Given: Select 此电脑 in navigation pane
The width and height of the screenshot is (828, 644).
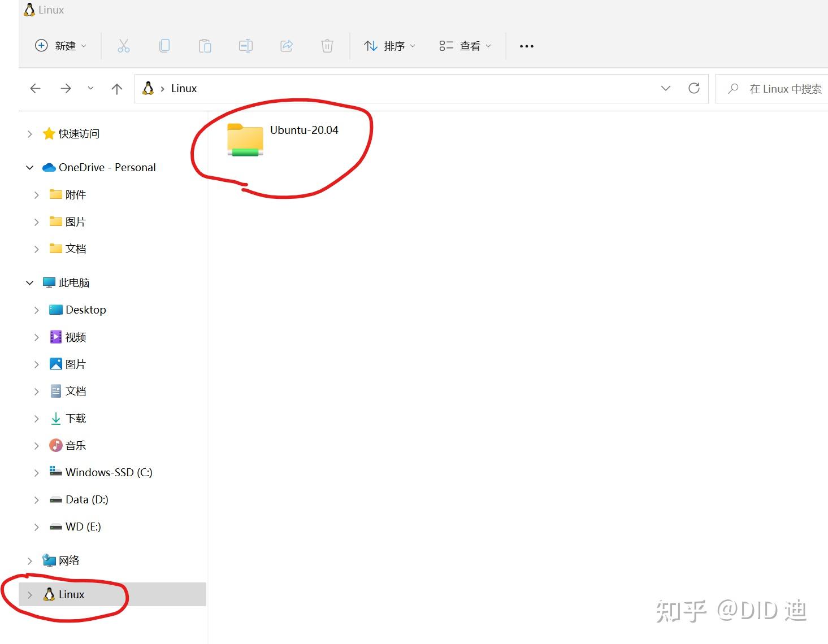Looking at the screenshot, I should tap(74, 283).
